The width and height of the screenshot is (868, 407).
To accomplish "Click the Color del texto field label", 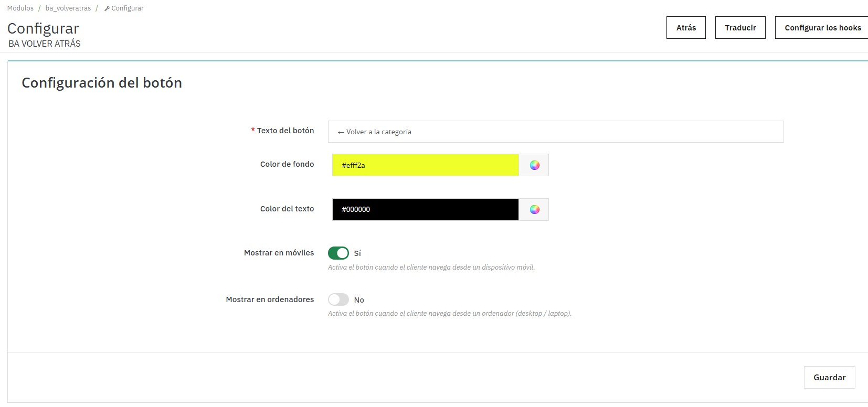I will click(x=287, y=209).
